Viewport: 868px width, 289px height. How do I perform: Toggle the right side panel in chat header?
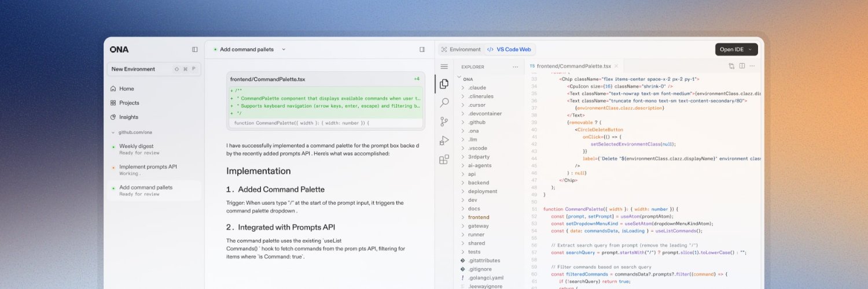pos(422,50)
